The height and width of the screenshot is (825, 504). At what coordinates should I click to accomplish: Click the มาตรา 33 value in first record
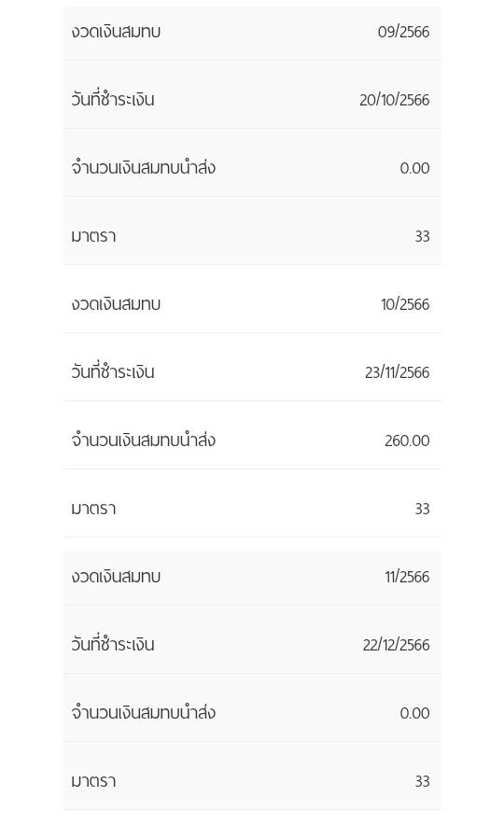pos(422,236)
